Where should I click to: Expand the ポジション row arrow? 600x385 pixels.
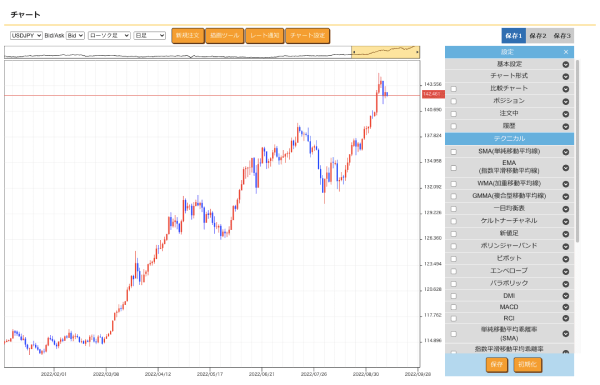[x=566, y=102]
